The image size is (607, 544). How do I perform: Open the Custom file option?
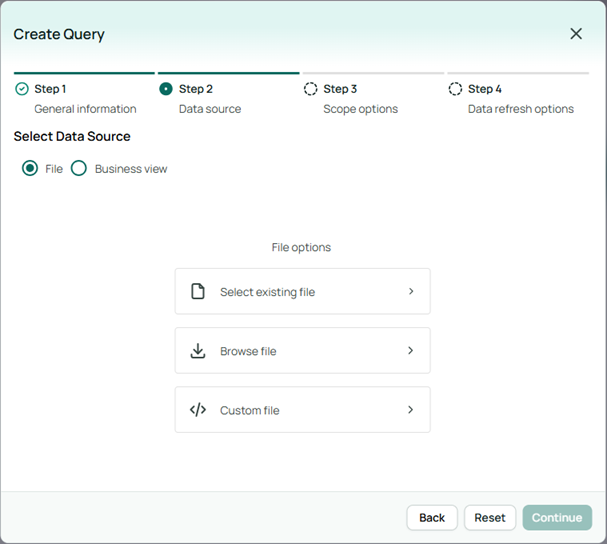[x=303, y=410]
